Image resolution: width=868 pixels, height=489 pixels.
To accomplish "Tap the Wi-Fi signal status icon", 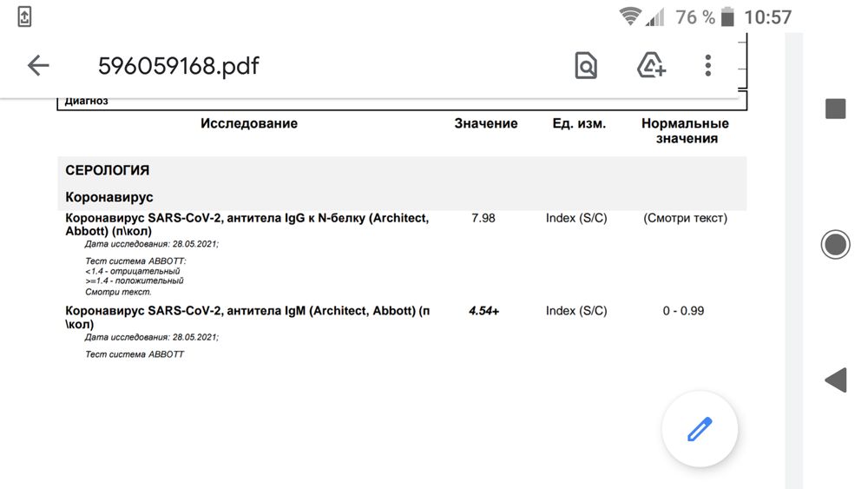I will click(x=630, y=17).
